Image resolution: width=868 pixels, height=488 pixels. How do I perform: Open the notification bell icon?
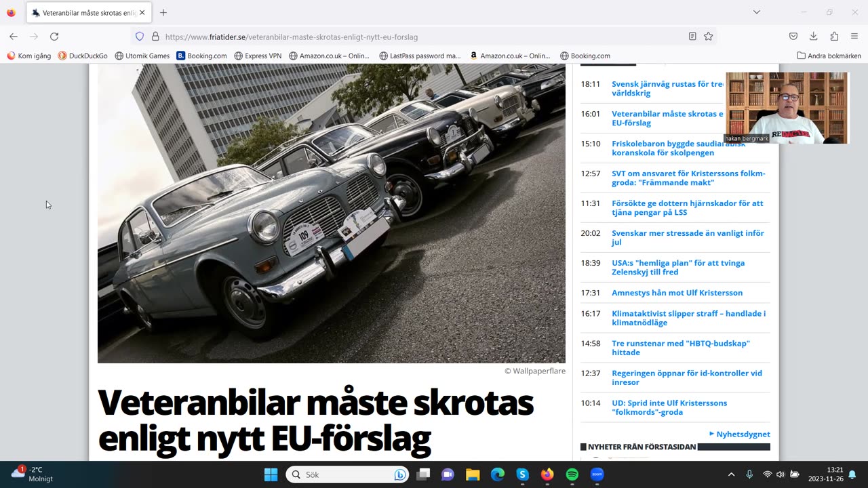pyautogui.click(x=852, y=474)
